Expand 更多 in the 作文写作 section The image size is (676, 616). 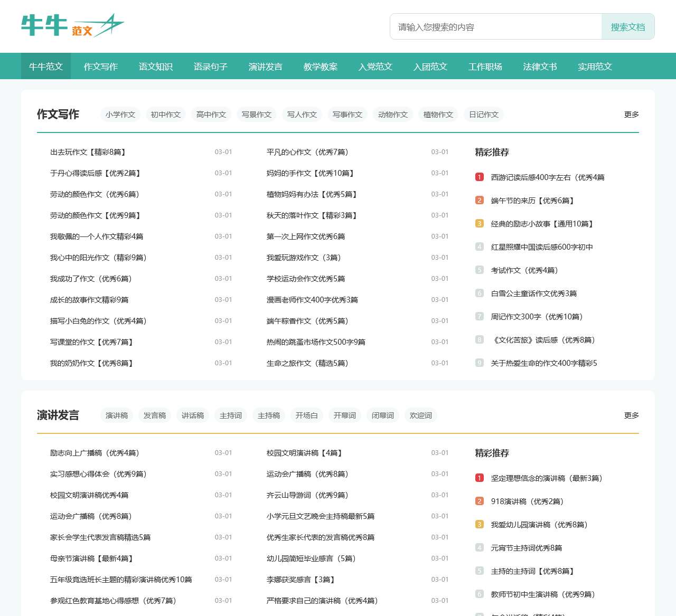[x=631, y=115]
